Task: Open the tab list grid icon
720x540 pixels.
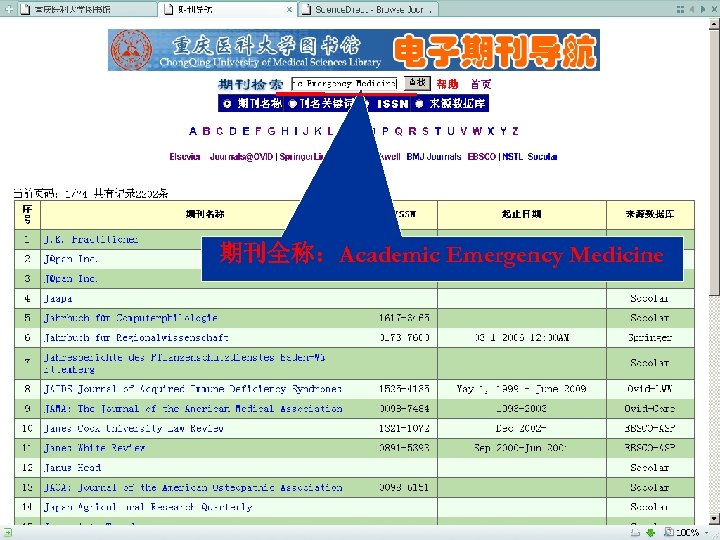Action: [681, 9]
